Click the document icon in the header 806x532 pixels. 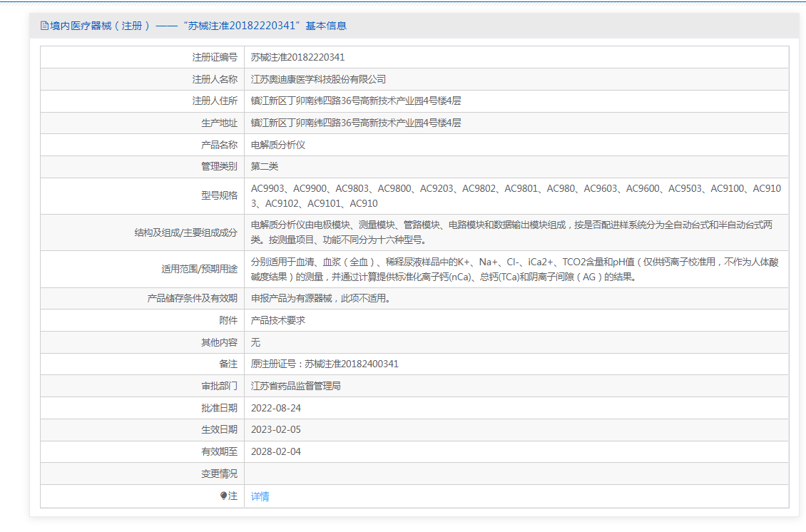tap(44, 26)
